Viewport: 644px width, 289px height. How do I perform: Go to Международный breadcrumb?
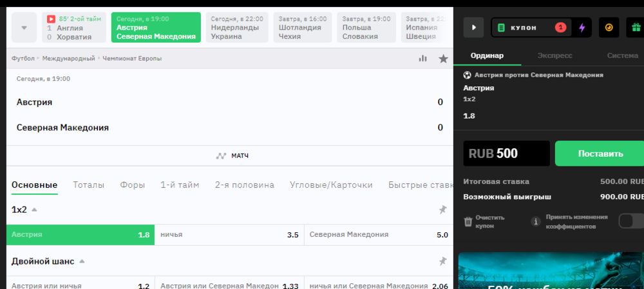coord(69,59)
